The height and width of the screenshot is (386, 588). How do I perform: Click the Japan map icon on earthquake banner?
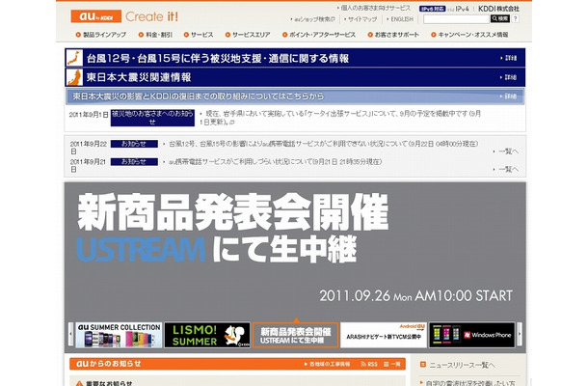(x=74, y=77)
